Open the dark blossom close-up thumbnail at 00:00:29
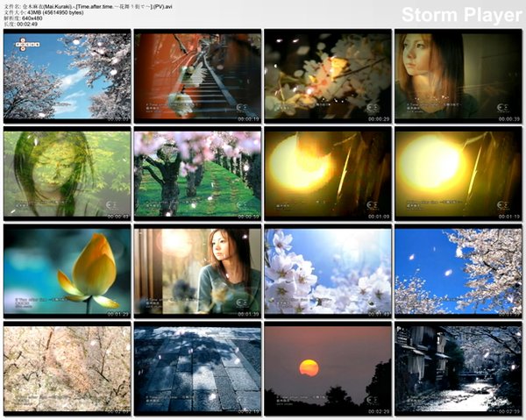Screen dimensions: 526x420 click(x=328, y=76)
